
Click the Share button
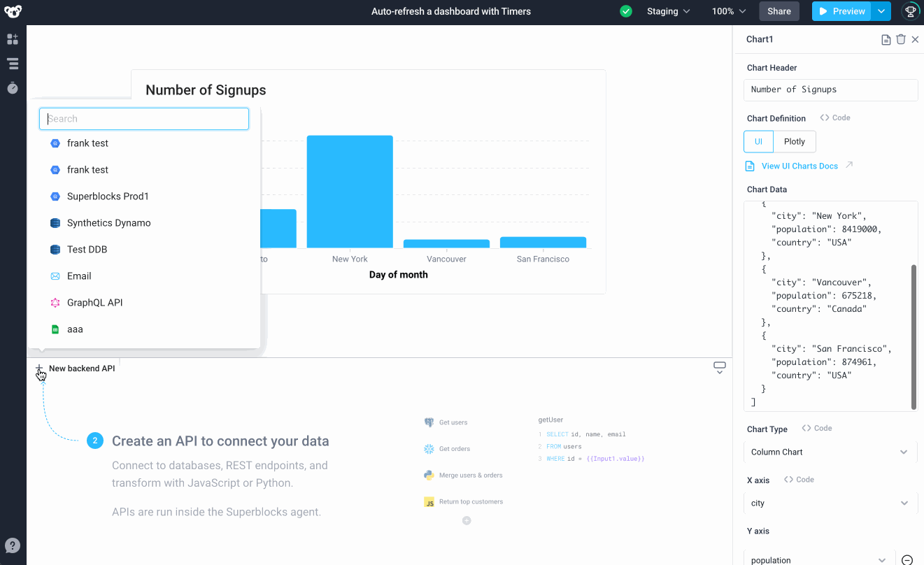[779, 11]
